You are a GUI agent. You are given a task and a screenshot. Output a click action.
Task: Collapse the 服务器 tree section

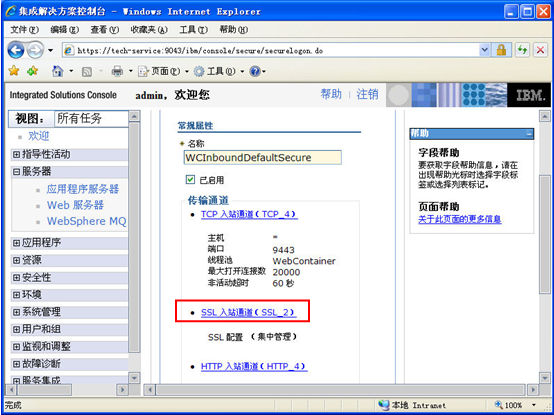16,172
